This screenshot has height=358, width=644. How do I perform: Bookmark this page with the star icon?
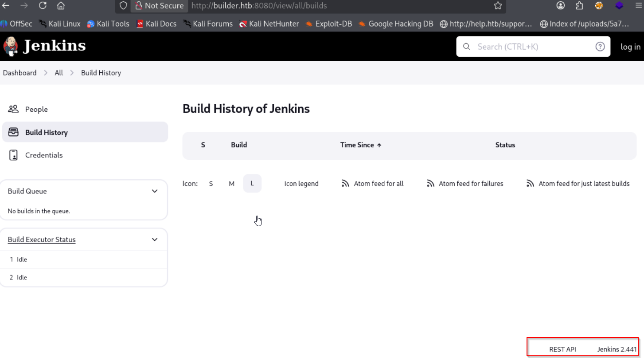tap(498, 6)
